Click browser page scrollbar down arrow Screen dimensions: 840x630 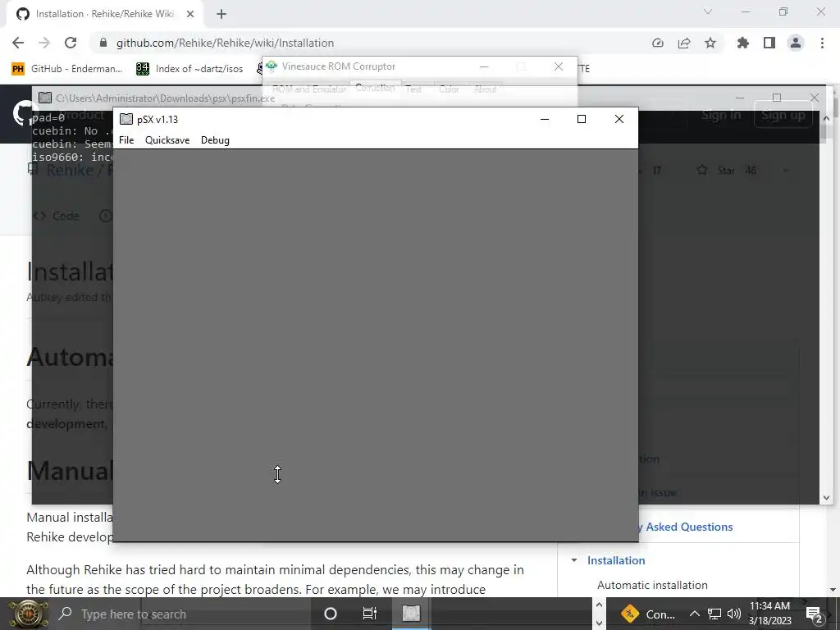tap(834, 590)
